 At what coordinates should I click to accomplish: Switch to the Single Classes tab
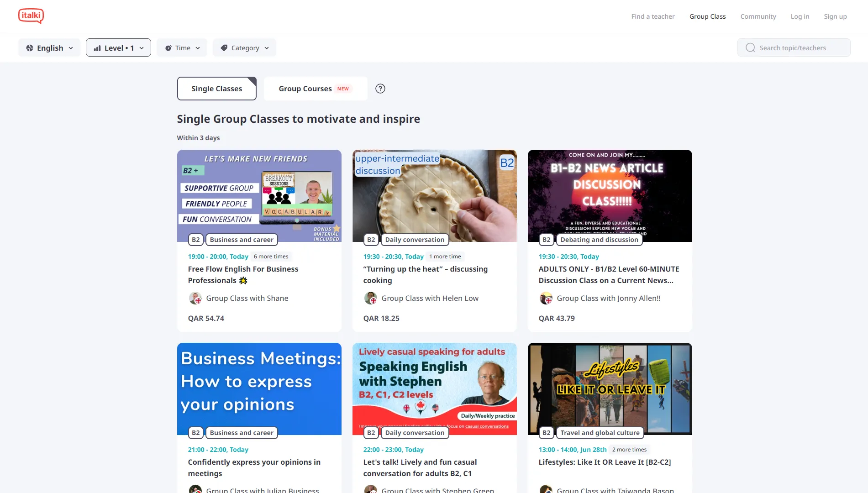217,89
